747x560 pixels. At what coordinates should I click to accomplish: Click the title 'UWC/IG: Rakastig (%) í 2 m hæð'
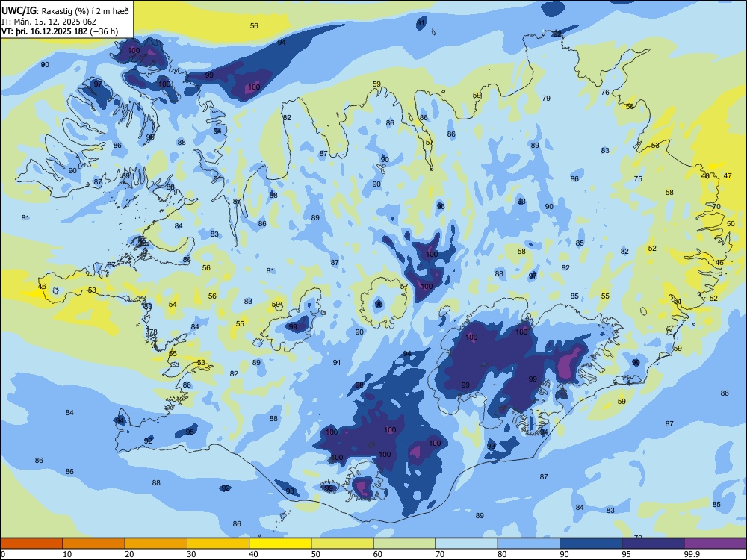point(65,10)
